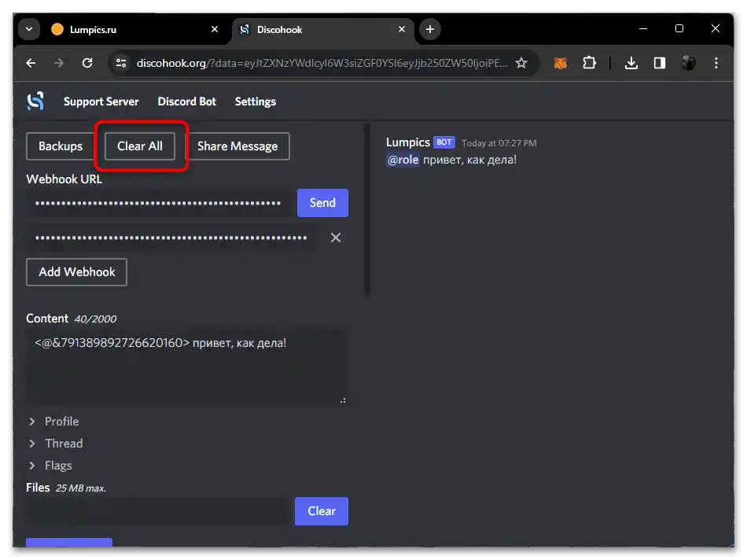Screen dimensions: 747x560
Task: Click the Add Webhook button
Action: [x=76, y=272]
